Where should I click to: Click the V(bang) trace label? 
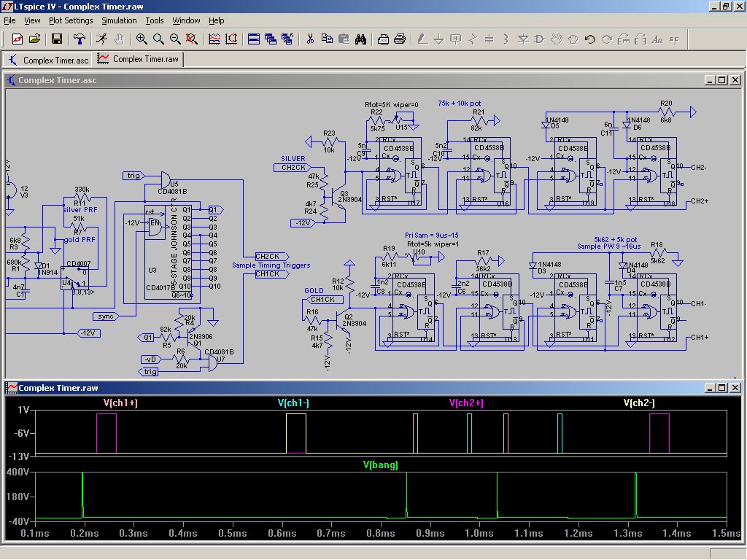pyautogui.click(x=381, y=464)
